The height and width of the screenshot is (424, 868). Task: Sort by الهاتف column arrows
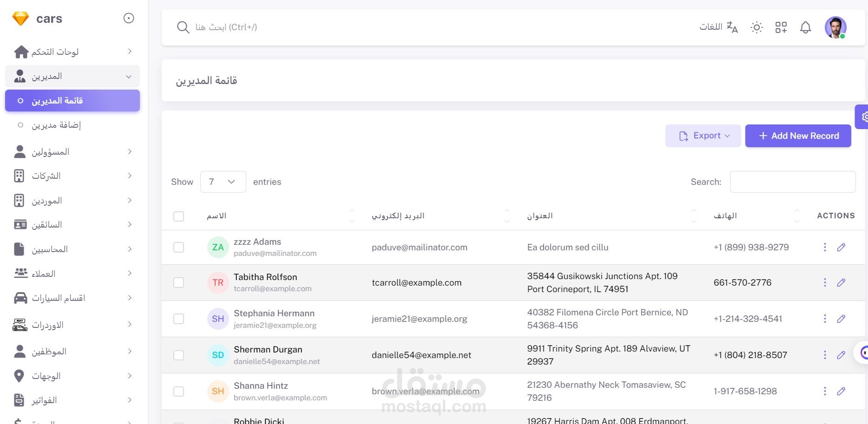797,216
